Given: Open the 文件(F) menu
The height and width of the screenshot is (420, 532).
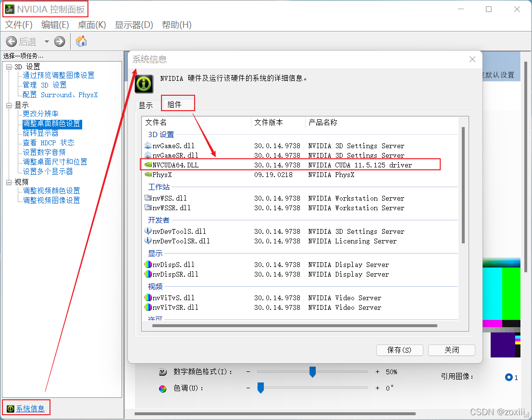Looking at the screenshot, I should pyautogui.click(x=19, y=25).
